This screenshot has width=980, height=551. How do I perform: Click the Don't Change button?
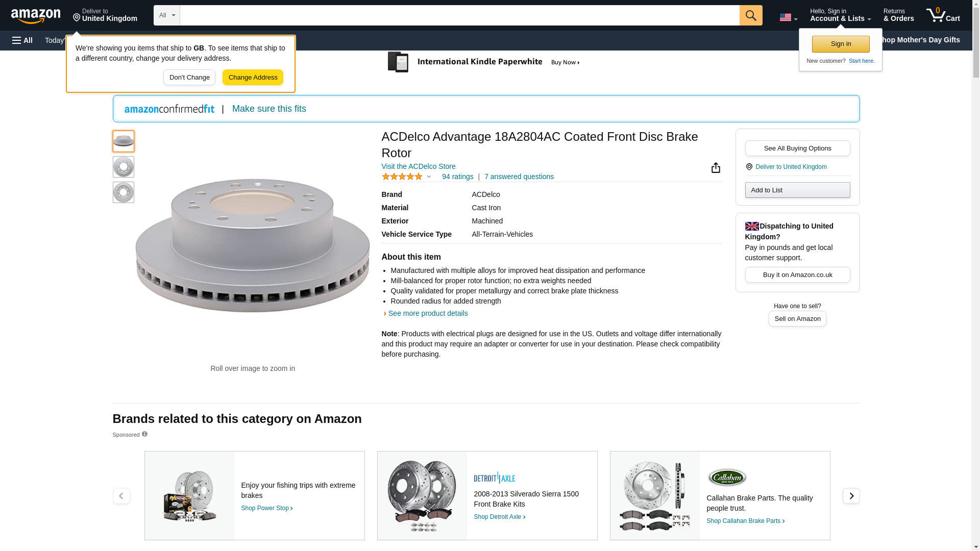click(189, 78)
